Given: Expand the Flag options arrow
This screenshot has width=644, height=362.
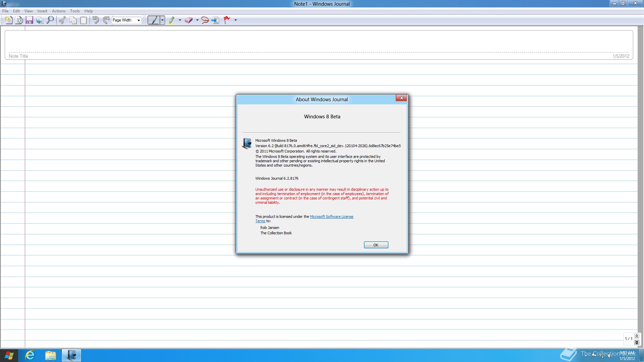Looking at the screenshot, I should pyautogui.click(x=235, y=20).
